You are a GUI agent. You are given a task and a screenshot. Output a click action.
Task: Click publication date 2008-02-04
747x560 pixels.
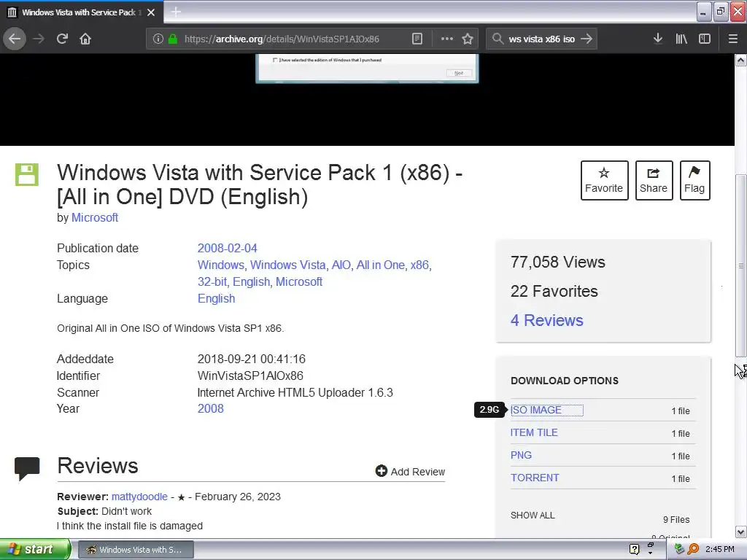(x=228, y=248)
